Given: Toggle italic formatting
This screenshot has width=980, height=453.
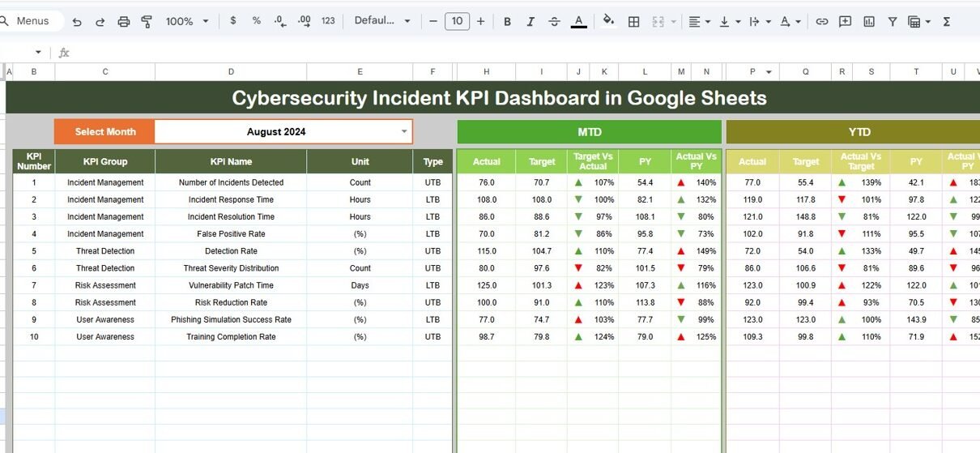Looking at the screenshot, I should point(530,22).
